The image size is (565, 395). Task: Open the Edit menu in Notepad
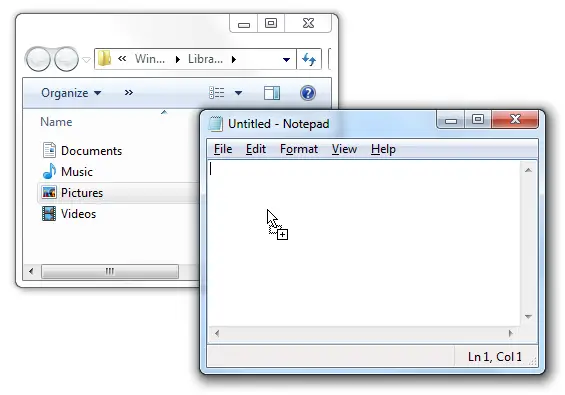point(255,149)
